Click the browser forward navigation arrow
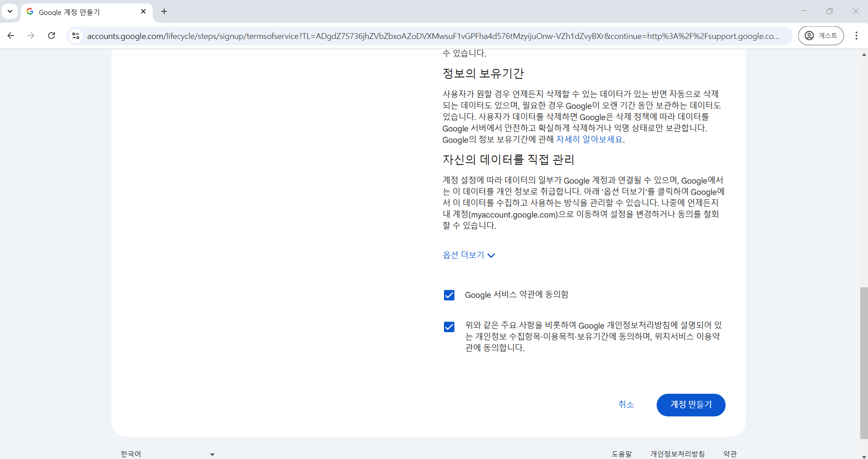The width and height of the screenshot is (868, 459). [31, 36]
